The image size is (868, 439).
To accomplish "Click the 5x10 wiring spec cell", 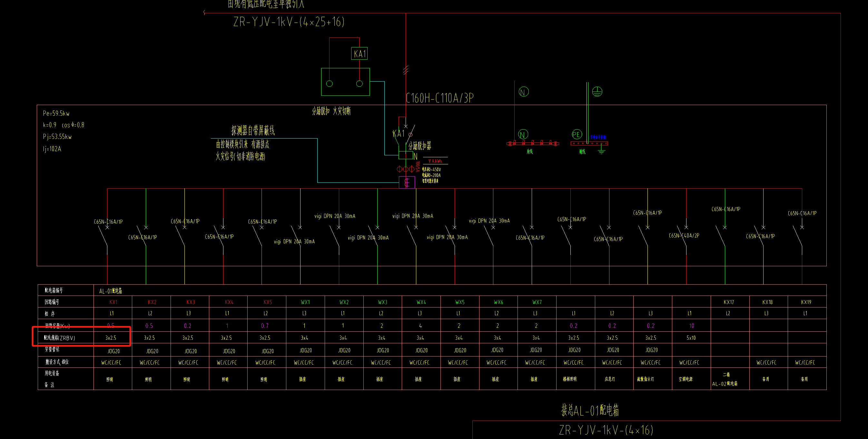I will pyautogui.click(x=691, y=337).
